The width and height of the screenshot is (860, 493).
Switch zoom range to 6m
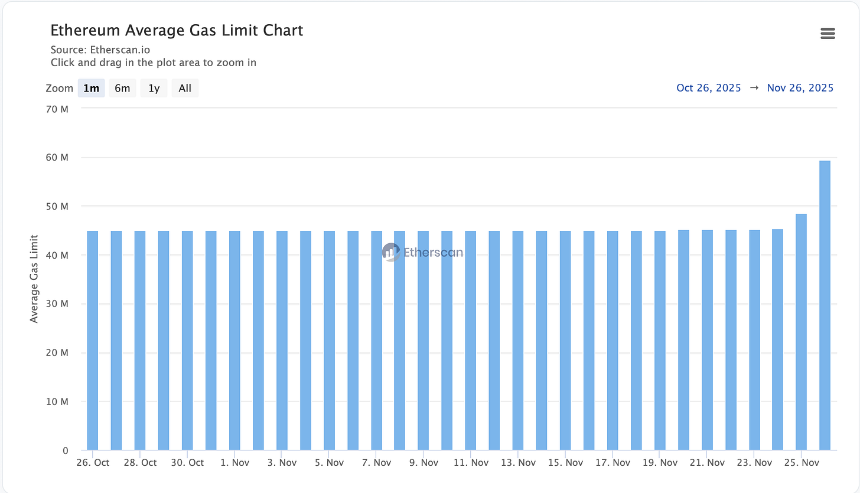coord(122,88)
